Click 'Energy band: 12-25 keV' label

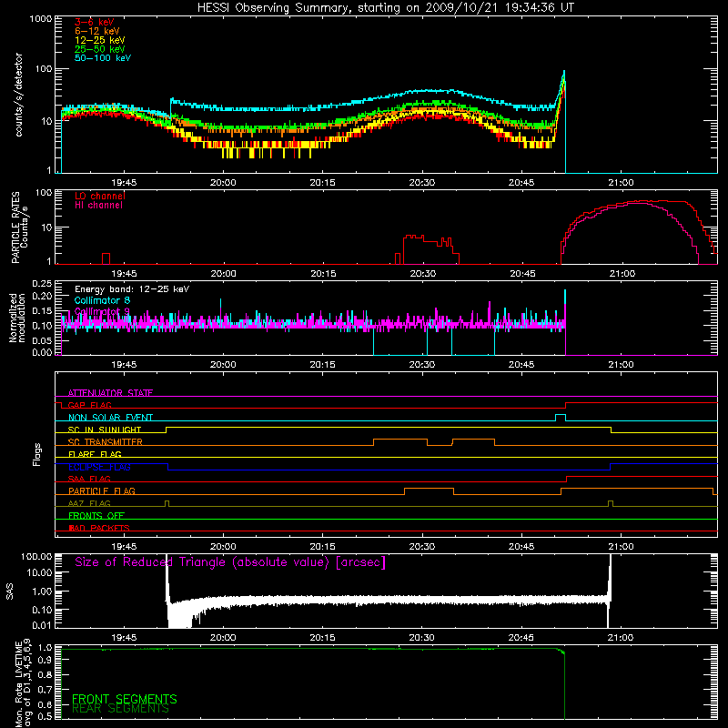pos(132,289)
